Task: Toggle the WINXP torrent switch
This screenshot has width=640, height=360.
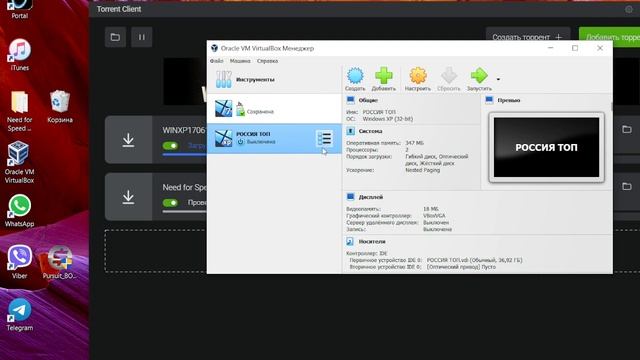Action: (x=170, y=146)
